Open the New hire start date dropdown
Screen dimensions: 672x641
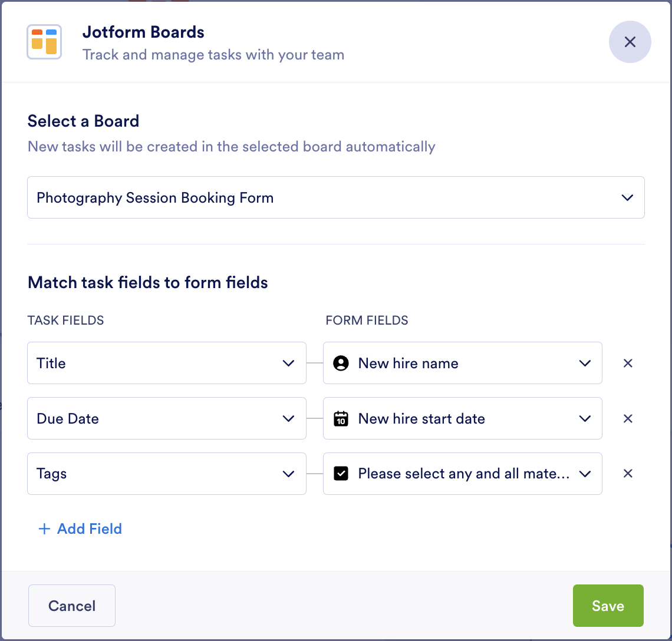[463, 418]
